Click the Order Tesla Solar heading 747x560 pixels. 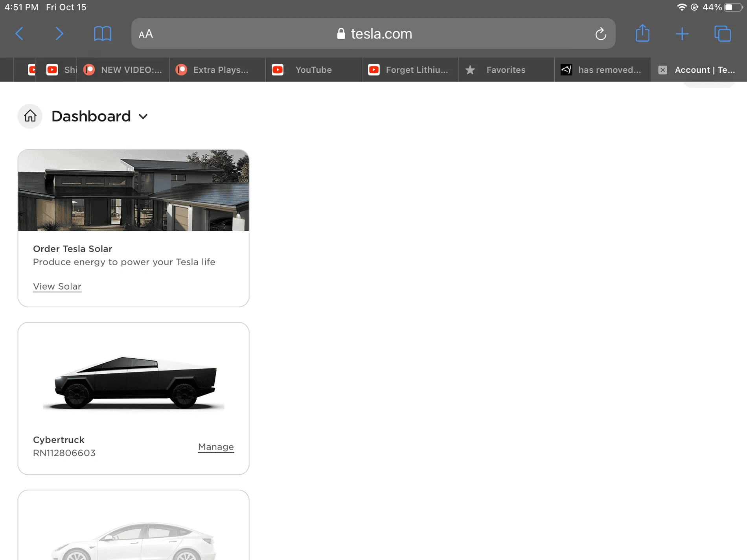(72, 249)
